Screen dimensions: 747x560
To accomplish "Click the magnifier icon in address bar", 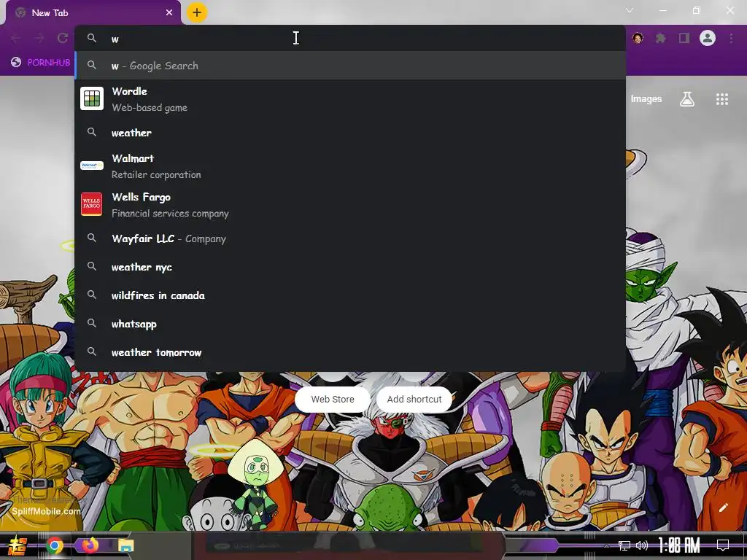I will coord(91,38).
